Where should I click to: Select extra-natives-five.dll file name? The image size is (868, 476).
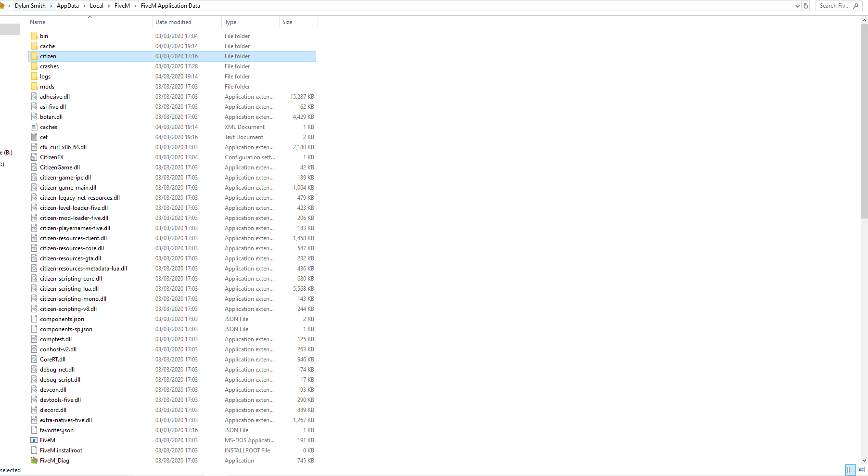point(66,420)
